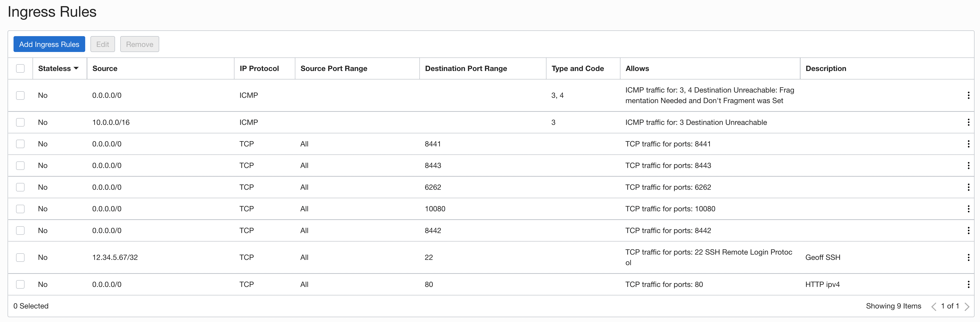Go to next page of rules
This screenshot has width=980, height=322.
tap(967, 306)
